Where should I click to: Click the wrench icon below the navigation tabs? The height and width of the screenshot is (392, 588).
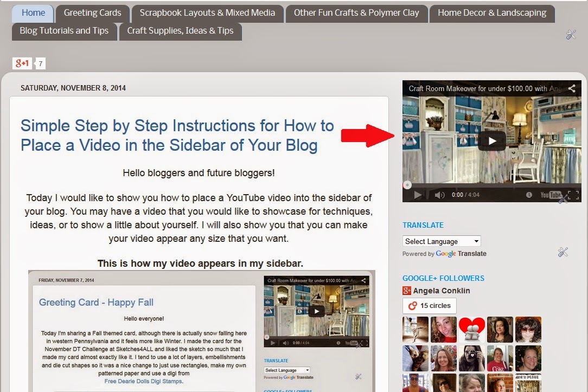tap(571, 34)
